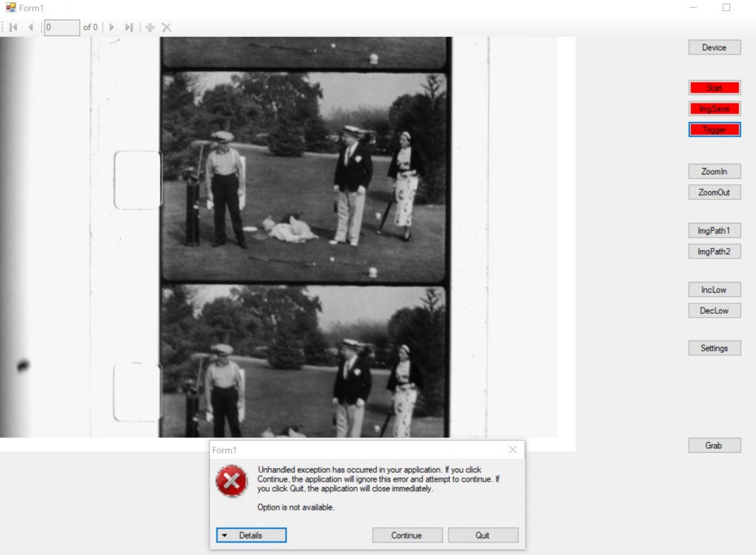Open the Settings button
Screen dimensions: 756x555
click(x=714, y=348)
